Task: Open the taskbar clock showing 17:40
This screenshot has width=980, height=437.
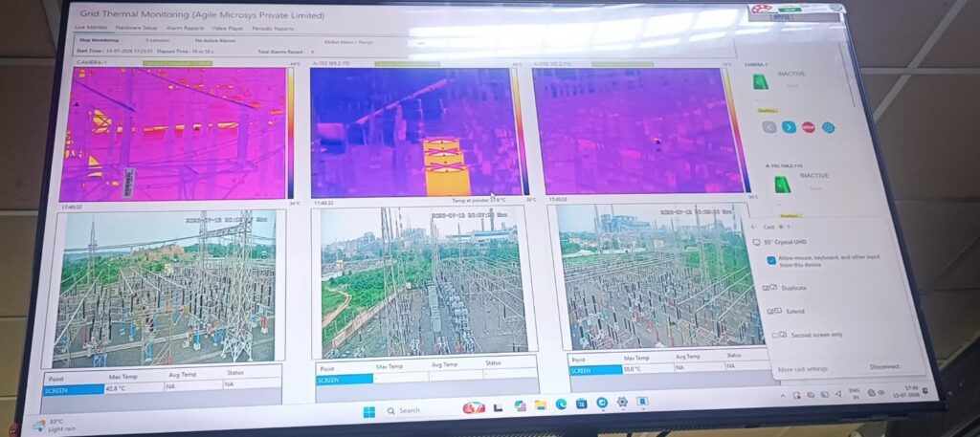Action: (907, 391)
